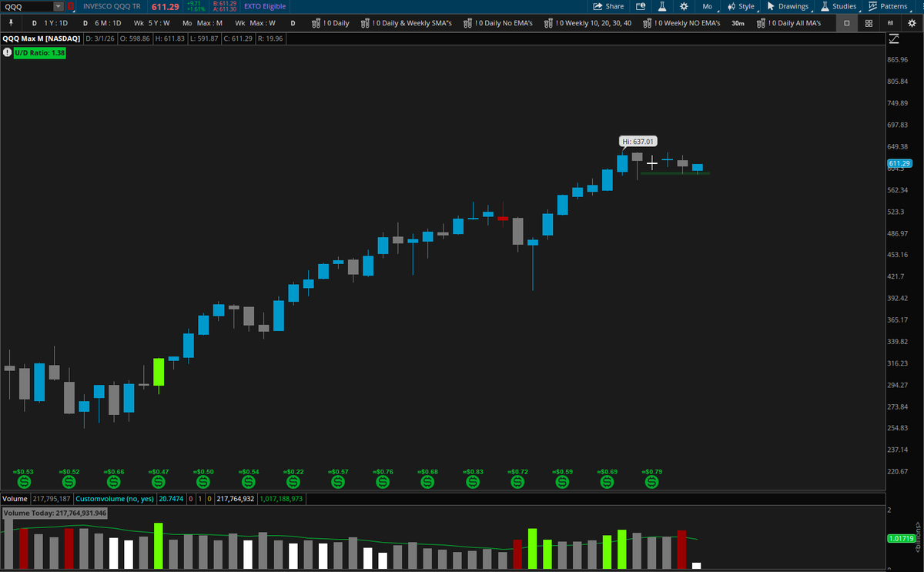Click the QQQ Max M [NASDAQ] chart title
This screenshot has width=924, height=572.
[x=41, y=38]
